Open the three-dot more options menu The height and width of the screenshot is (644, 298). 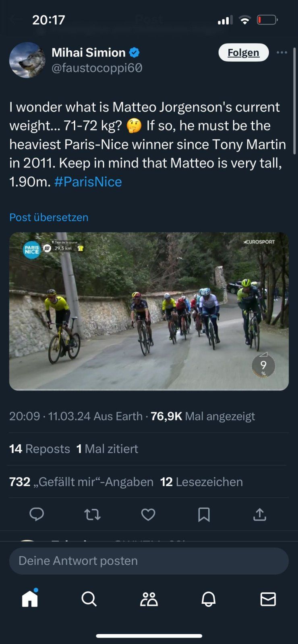282,52
